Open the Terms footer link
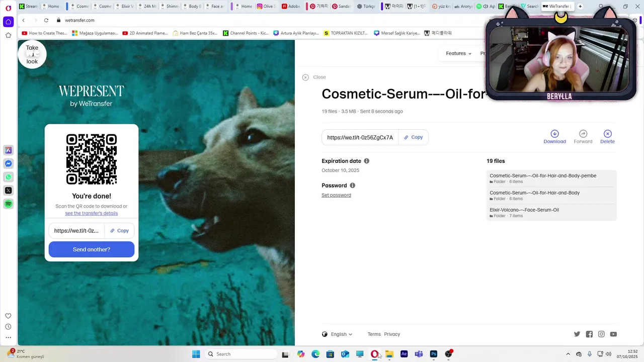 click(374, 334)
